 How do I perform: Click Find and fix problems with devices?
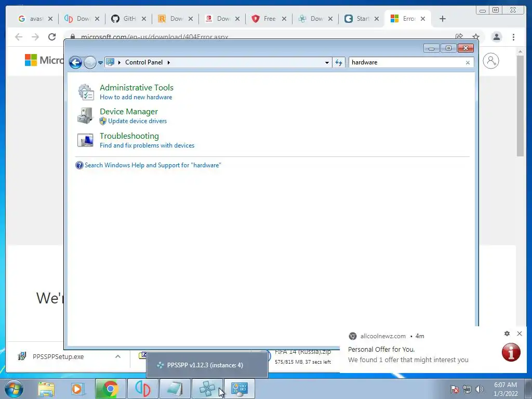147,145
